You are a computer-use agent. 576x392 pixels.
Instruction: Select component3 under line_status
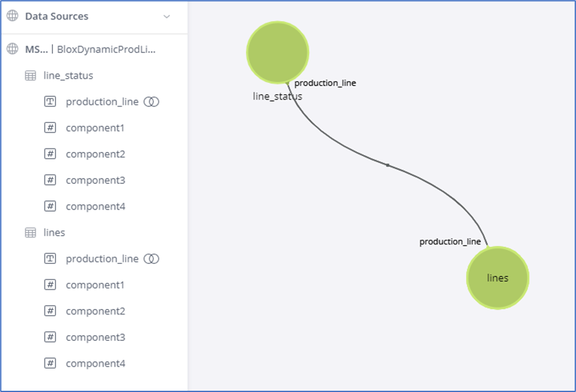click(95, 180)
